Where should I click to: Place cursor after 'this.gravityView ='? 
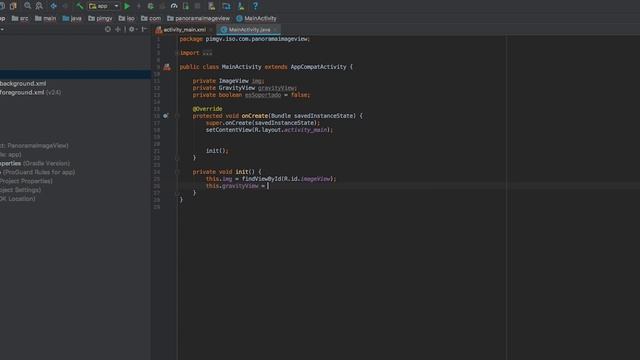(268, 186)
